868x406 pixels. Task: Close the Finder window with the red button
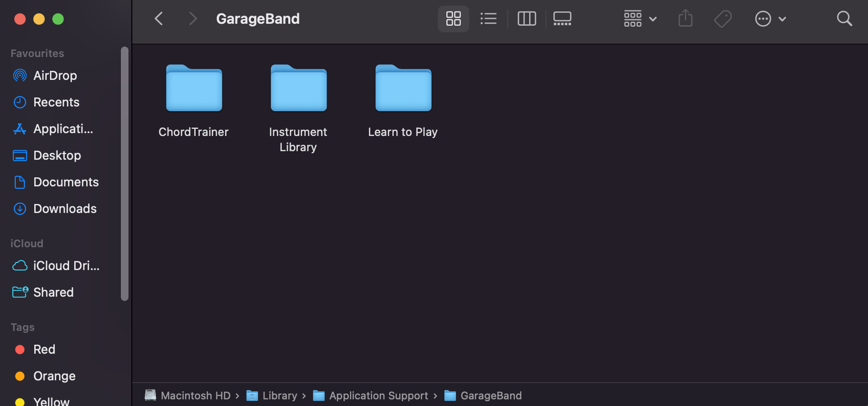20,19
